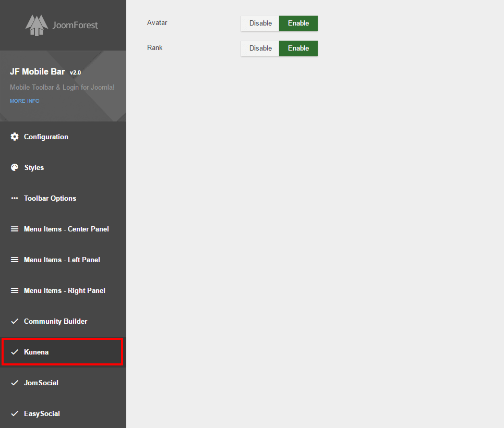
Task: Enable the Avatar option
Action: [298, 23]
